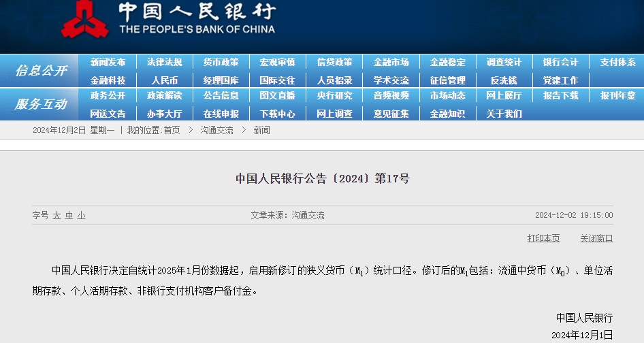The image size is (644, 343).
Task: Open 央行研究 navigation item
Action: click(334, 96)
